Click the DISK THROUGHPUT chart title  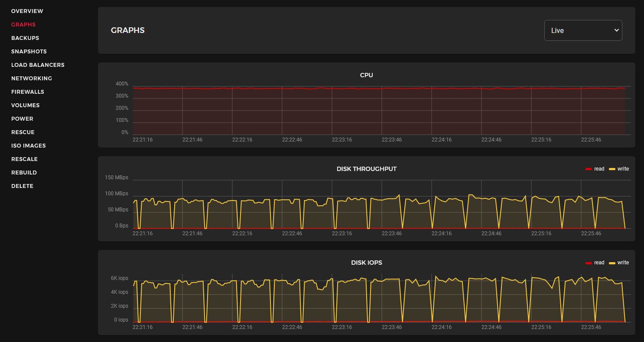[366, 169]
